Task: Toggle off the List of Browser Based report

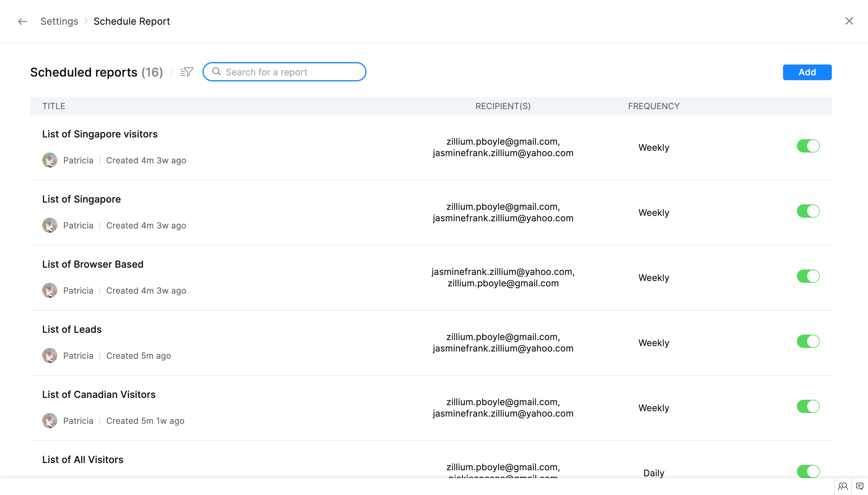Action: click(808, 276)
